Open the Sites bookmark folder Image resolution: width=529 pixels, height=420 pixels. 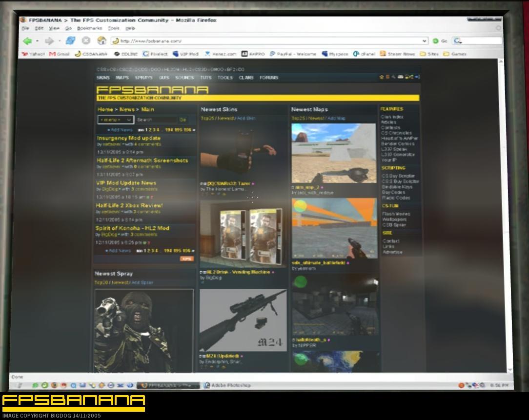pos(429,54)
